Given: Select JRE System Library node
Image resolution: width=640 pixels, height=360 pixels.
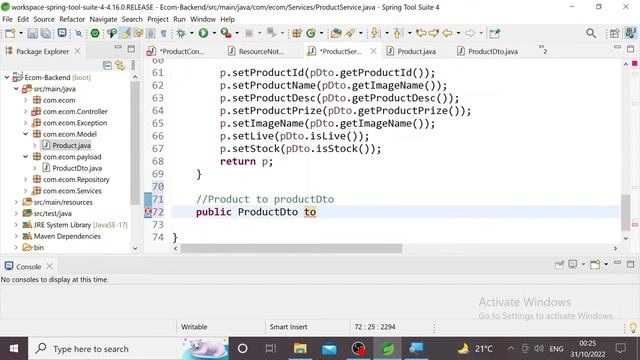Looking at the screenshot, I should [75, 224].
